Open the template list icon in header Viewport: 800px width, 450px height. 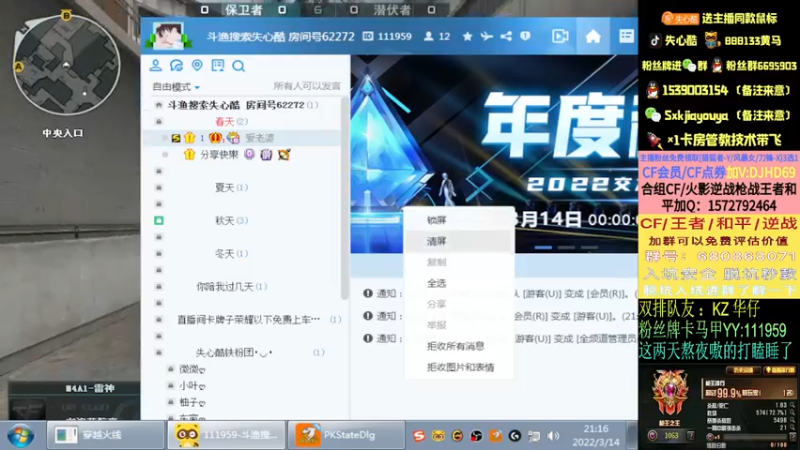[627, 36]
